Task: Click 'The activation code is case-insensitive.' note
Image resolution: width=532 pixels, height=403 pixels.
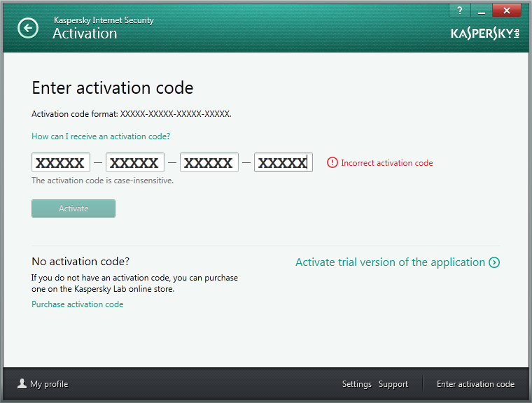Action: pyautogui.click(x=102, y=181)
